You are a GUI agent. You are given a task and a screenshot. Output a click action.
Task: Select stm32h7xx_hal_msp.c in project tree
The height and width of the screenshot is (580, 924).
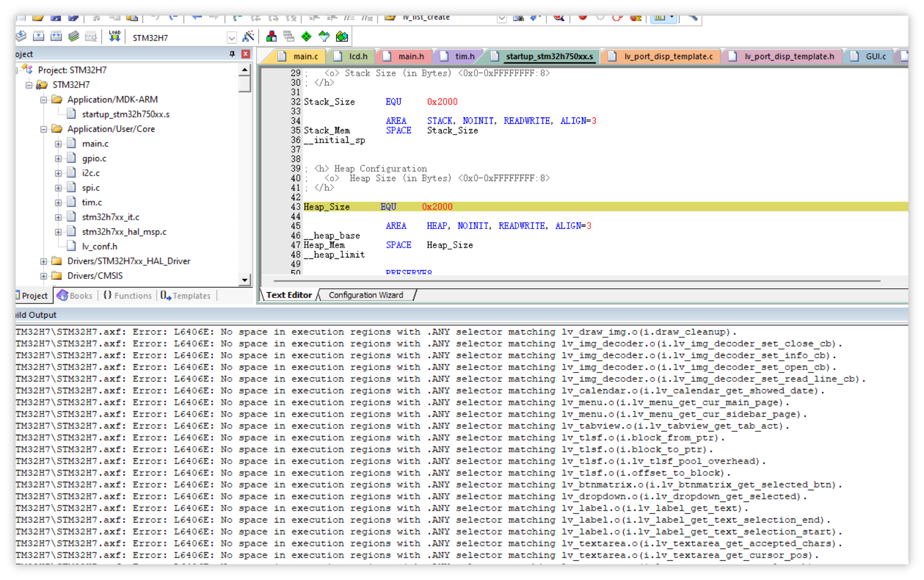pos(124,232)
